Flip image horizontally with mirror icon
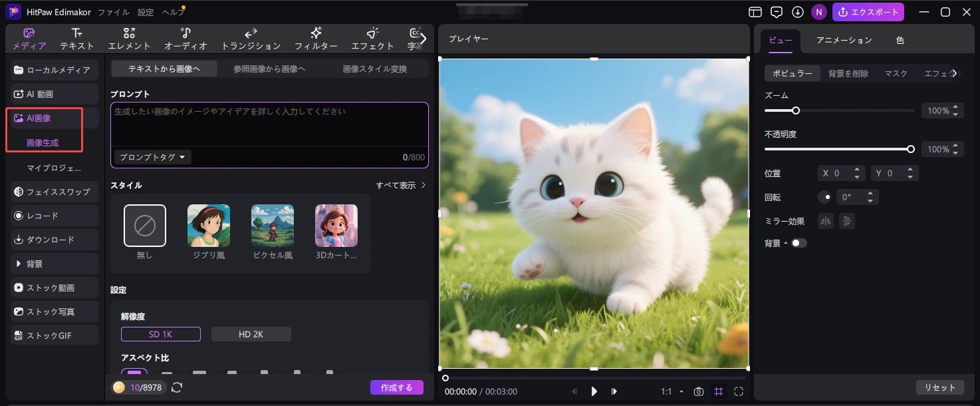 (826, 221)
